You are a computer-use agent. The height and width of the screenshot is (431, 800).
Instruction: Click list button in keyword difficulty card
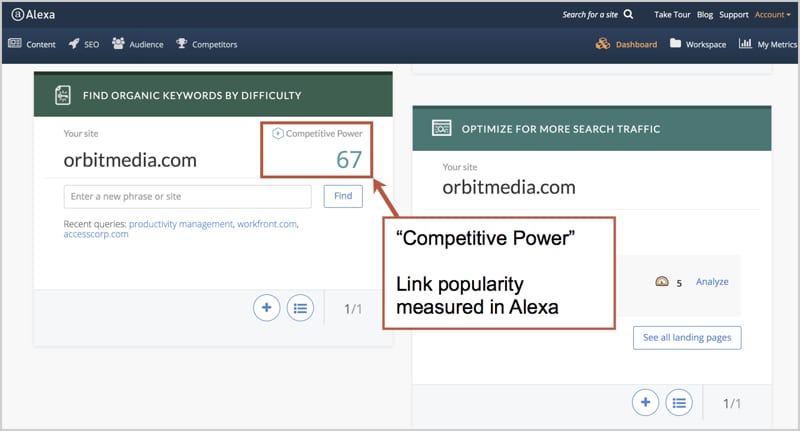[x=300, y=308]
